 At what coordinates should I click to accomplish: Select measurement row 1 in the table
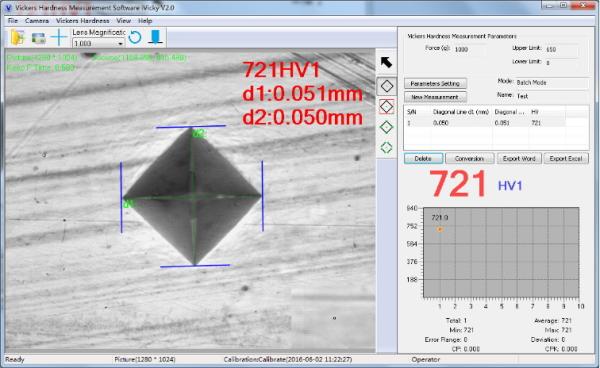[485, 123]
